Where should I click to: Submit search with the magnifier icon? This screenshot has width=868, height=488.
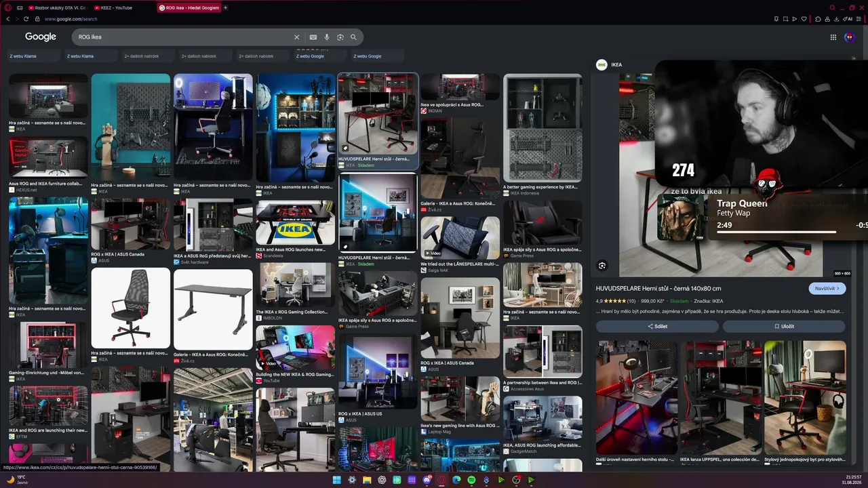(x=353, y=37)
